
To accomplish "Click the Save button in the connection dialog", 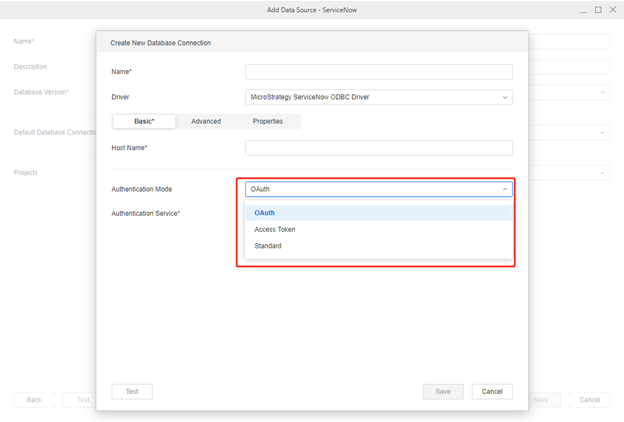I will [x=443, y=391].
